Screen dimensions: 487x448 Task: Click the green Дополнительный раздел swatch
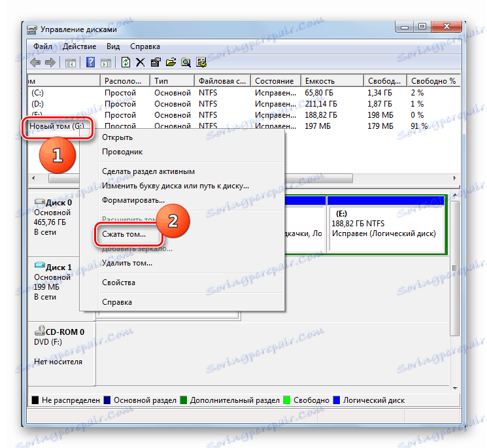click(184, 400)
